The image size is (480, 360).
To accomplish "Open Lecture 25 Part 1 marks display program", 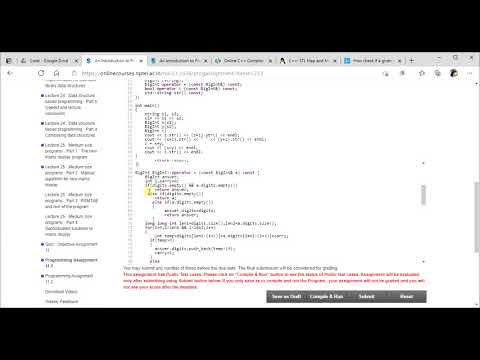I will (70, 151).
